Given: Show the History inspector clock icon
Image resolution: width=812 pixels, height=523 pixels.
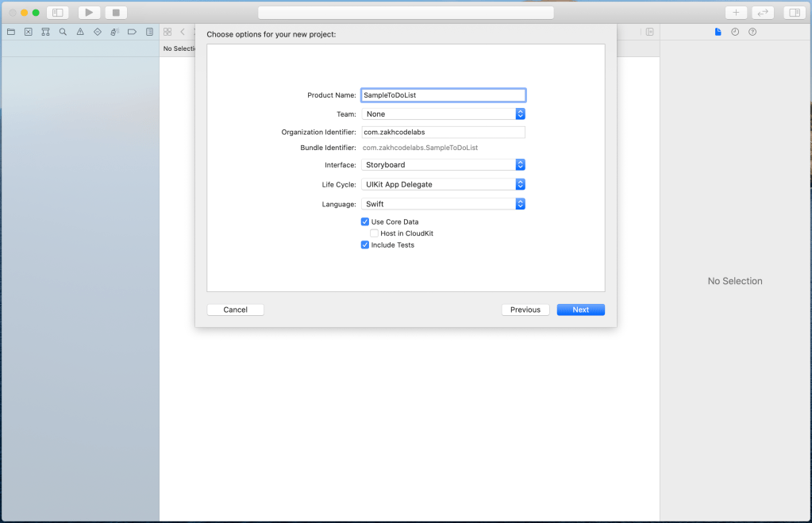Looking at the screenshot, I should click(735, 32).
